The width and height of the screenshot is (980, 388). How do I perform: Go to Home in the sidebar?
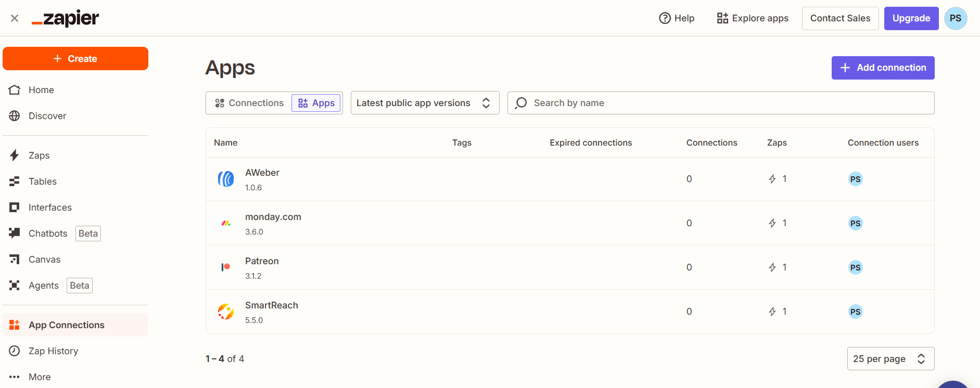point(75,90)
